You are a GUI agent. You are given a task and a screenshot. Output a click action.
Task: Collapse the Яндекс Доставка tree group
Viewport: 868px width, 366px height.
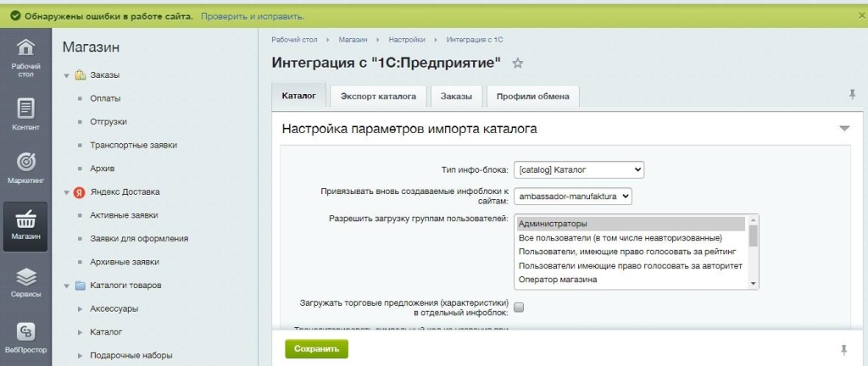pyautogui.click(x=66, y=192)
